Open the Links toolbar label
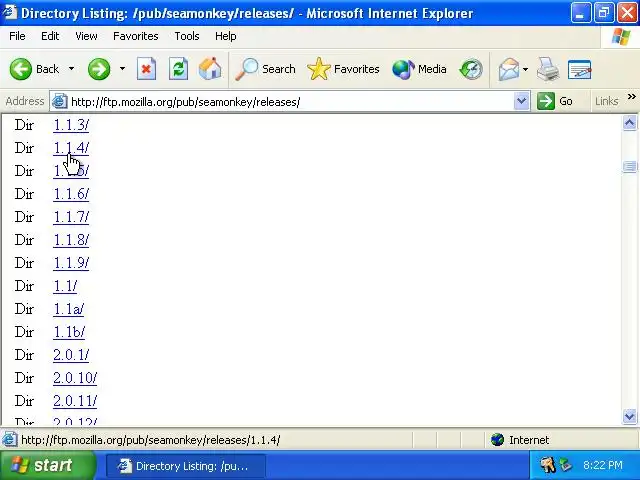The width and height of the screenshot is (640, 480). click(x=607, y=101)
